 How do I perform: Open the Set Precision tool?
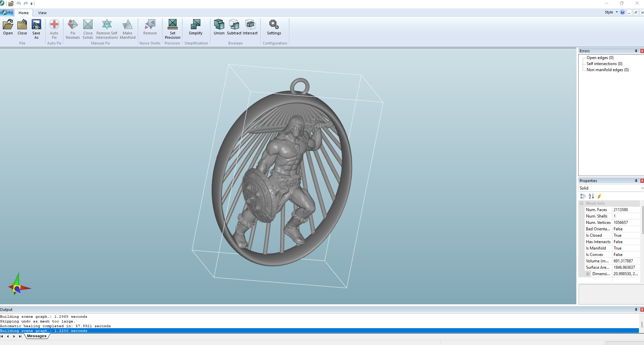click(x=173, y=29)
